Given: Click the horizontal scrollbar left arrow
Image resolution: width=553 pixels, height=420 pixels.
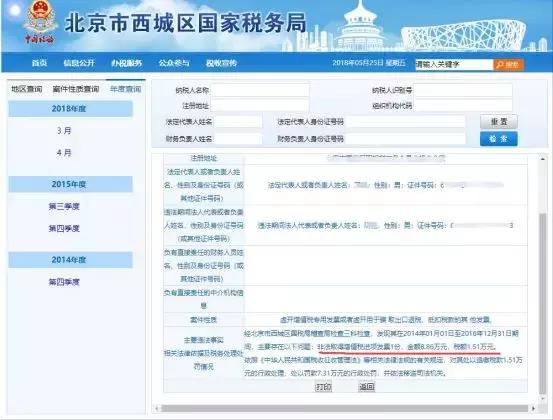Looking at the screenshot, I should click(x=157, y=408).
